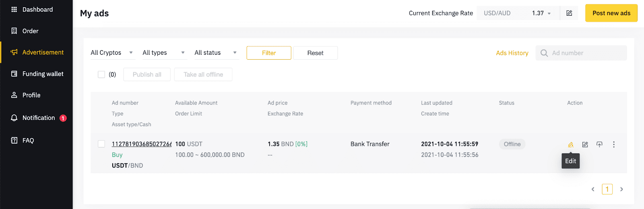Screen dimensions: 644x209
Task: Click the yellow Edit pencil icon
Action: pos(571,145)
